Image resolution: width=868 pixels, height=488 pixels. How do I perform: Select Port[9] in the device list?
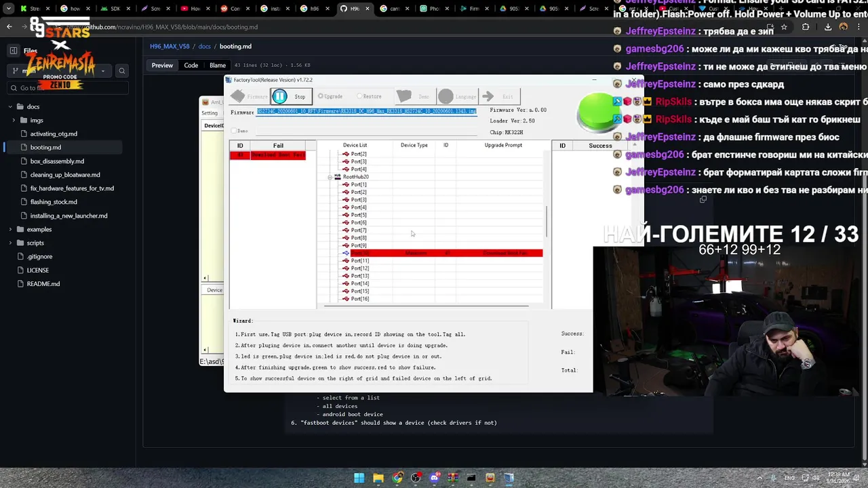coord(359,245)
